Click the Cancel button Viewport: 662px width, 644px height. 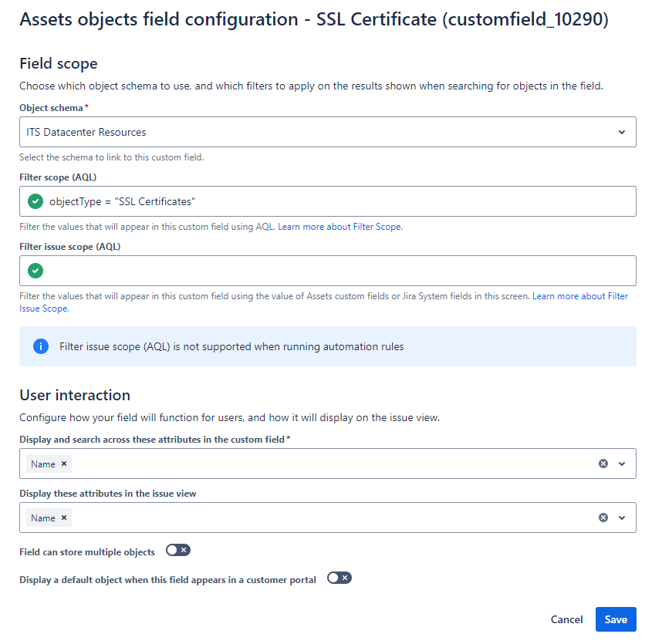[x=566, y=619]
